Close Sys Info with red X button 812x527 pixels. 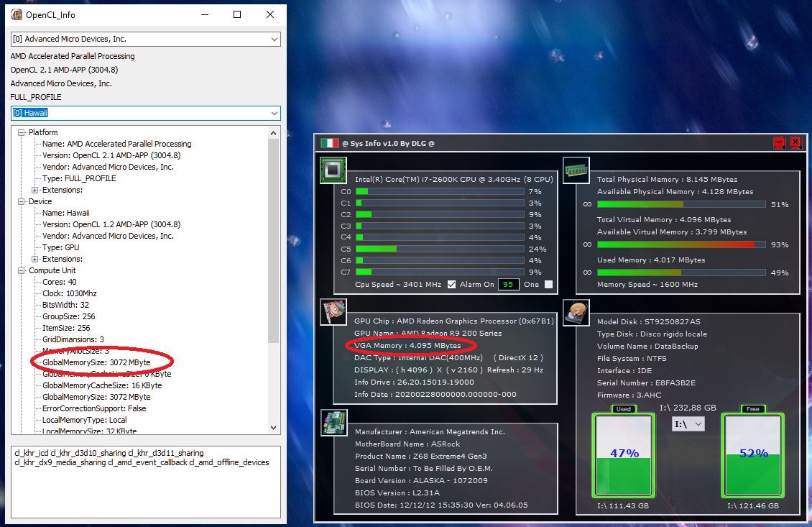point(795,143)
